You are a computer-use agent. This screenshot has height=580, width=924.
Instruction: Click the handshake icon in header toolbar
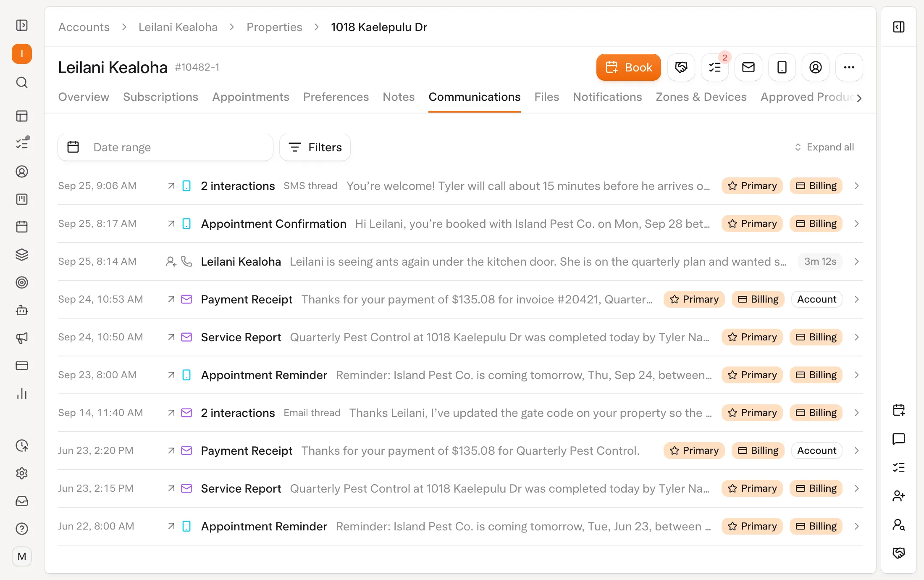click(x=681, y=67)
